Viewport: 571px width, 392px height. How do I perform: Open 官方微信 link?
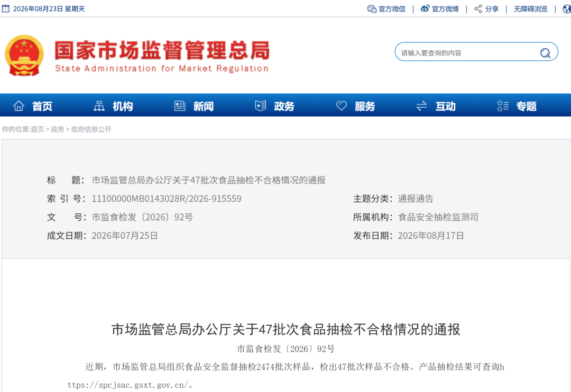pos(392,9)
